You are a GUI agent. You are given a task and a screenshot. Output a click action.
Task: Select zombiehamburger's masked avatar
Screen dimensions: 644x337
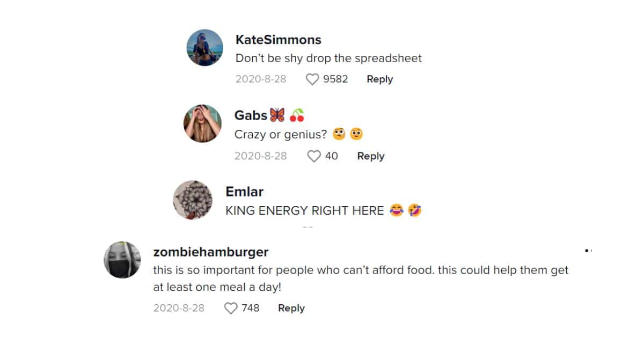pyautogui.click(x=122, y=260)
